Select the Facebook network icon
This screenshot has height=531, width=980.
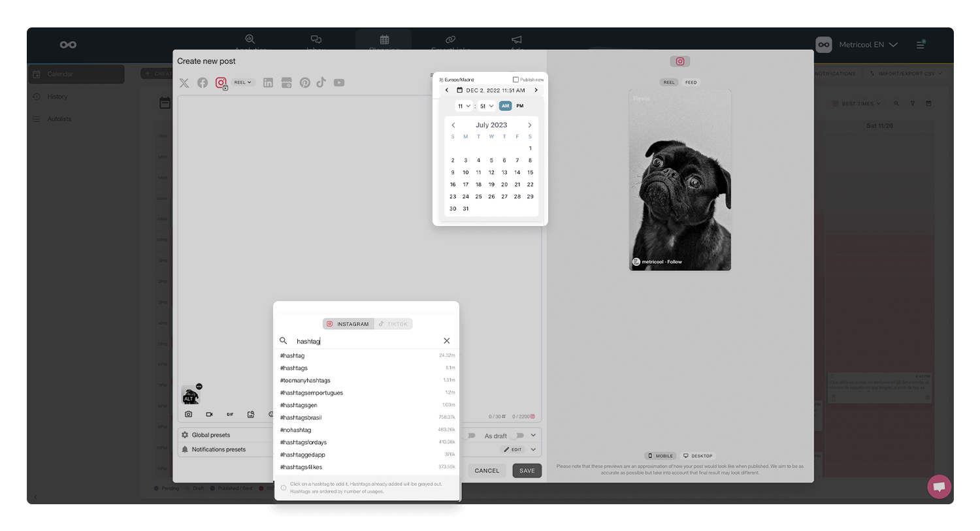203,83
